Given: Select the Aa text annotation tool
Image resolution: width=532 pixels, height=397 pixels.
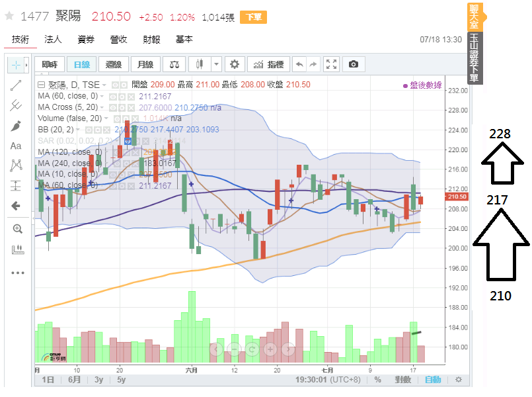Looking at the screenshot, I should (16, 146).
